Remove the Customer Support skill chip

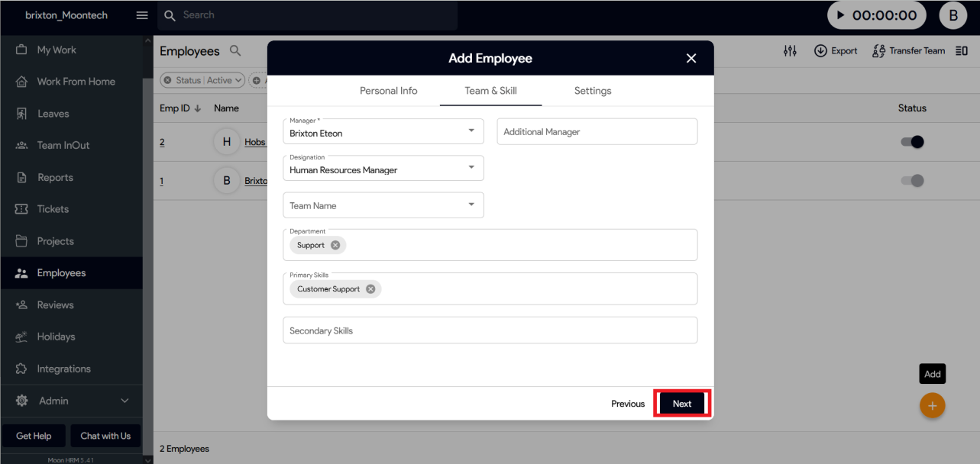click(x=370, y=289)
